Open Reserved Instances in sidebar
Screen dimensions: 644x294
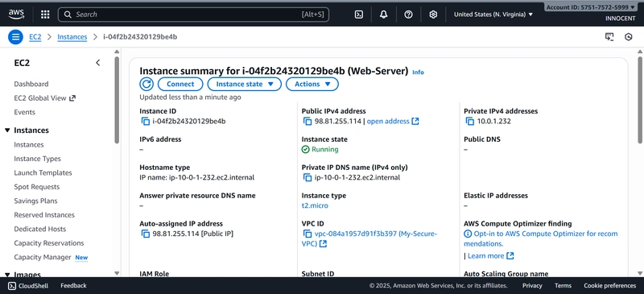44,215
